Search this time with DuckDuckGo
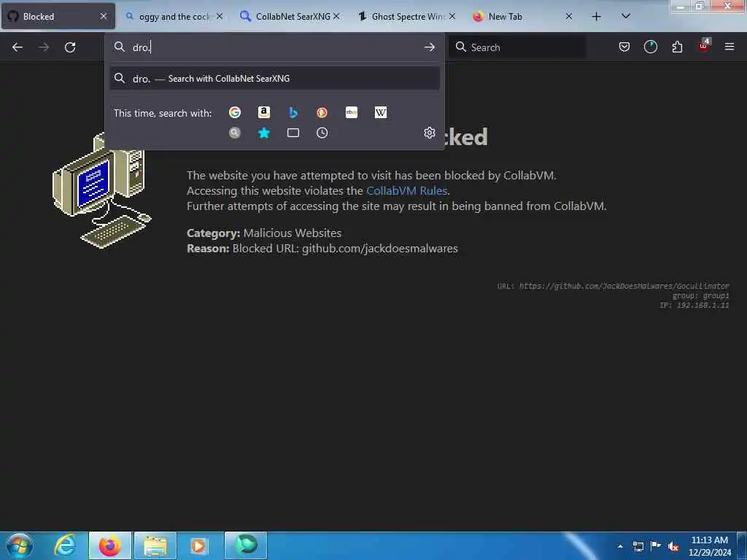The height and width of the screenshot is (560, 747). coord(322,112)
